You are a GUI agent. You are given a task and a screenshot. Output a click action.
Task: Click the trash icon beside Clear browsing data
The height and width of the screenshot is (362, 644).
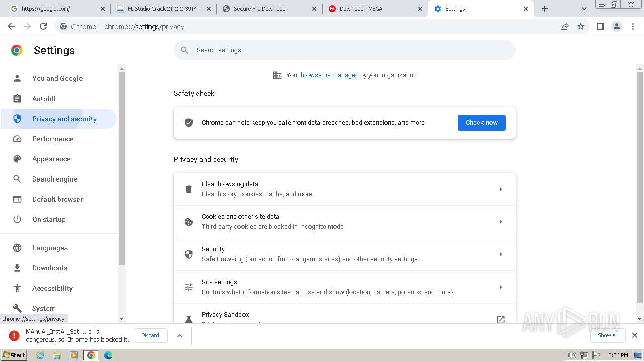point(189,189)
